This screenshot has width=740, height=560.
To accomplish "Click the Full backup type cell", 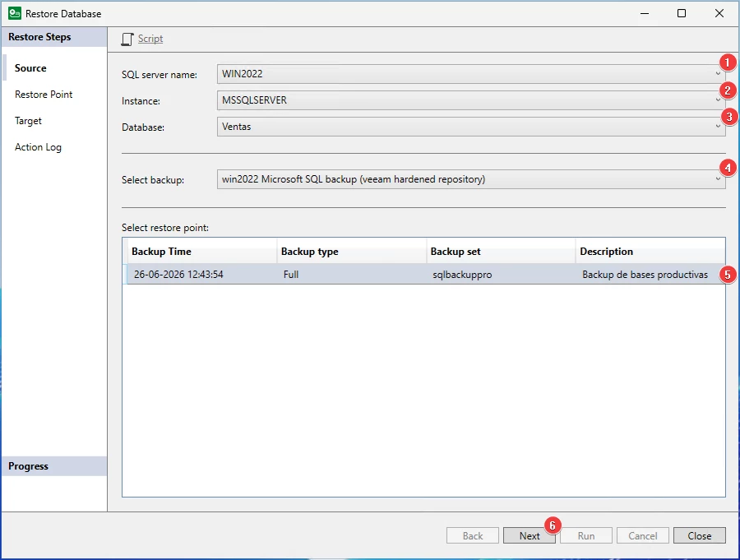I will coord(291,275).
